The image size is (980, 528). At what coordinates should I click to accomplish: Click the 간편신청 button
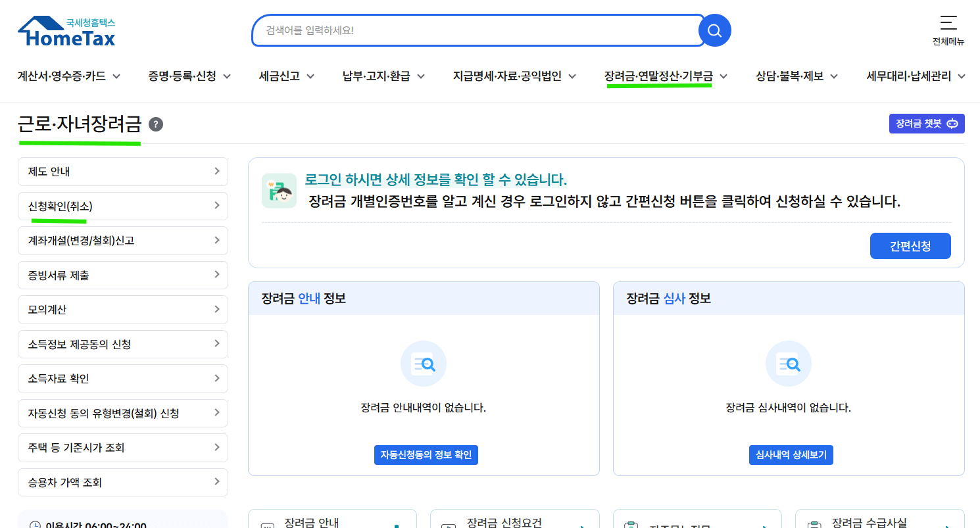point(910,245)
